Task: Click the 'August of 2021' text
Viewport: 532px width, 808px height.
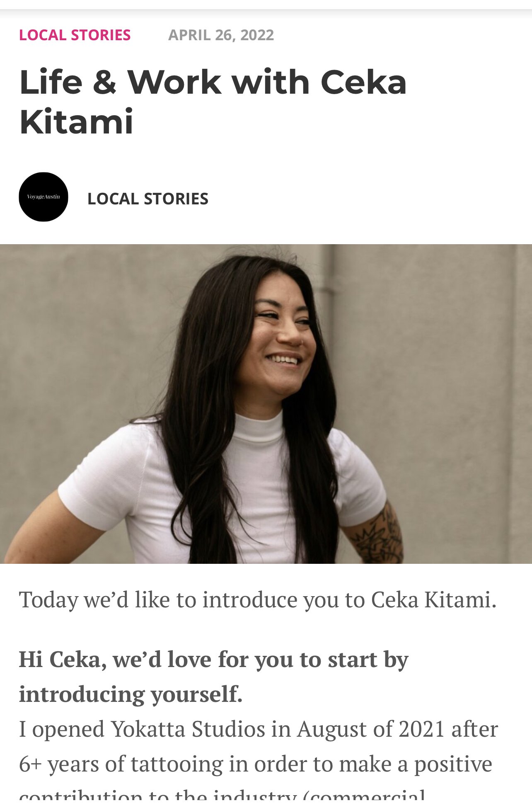Action: pos(371,729)
